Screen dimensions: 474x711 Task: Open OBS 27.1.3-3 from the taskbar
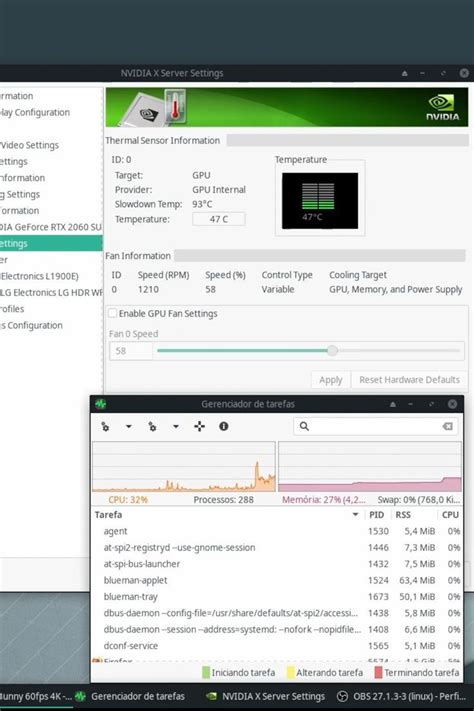pos(402,696)
